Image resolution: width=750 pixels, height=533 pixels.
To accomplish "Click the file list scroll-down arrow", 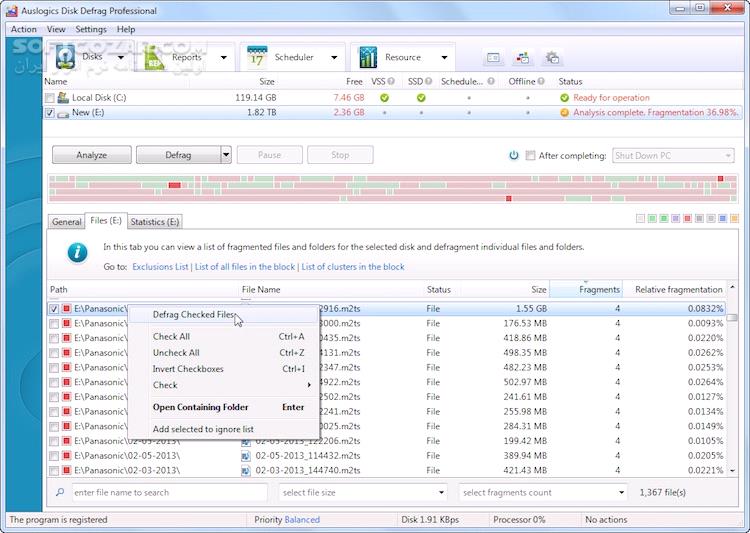I will coord(732,471).
